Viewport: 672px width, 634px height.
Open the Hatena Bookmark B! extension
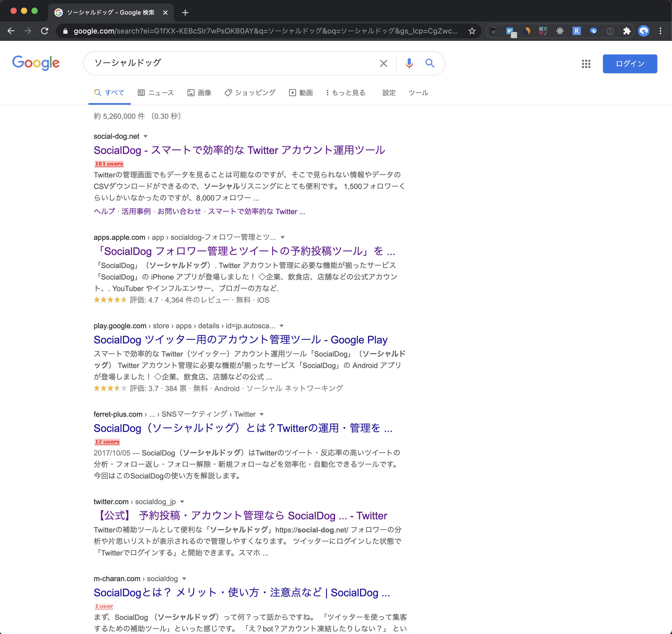511,31
